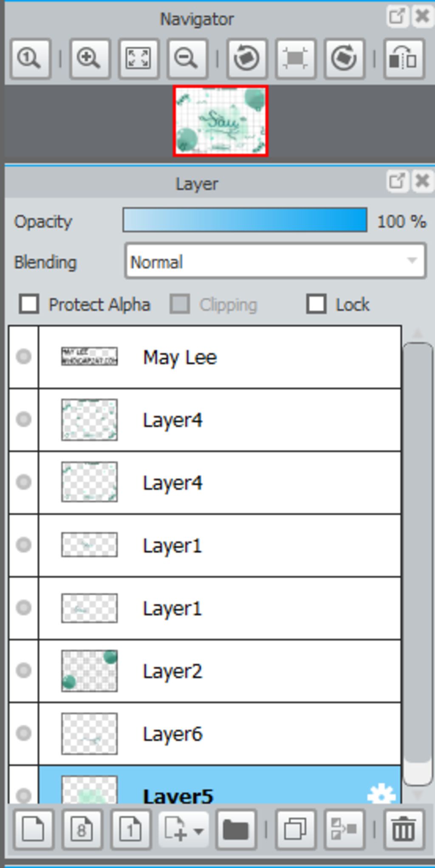
Task: Click the fit to screen icon
Action: [x=138, y=59]
